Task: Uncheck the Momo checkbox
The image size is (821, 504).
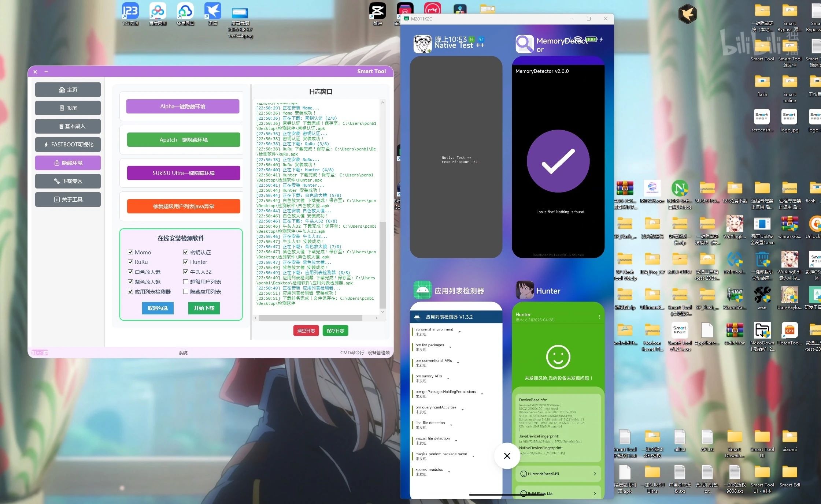Action: [130, 252]
